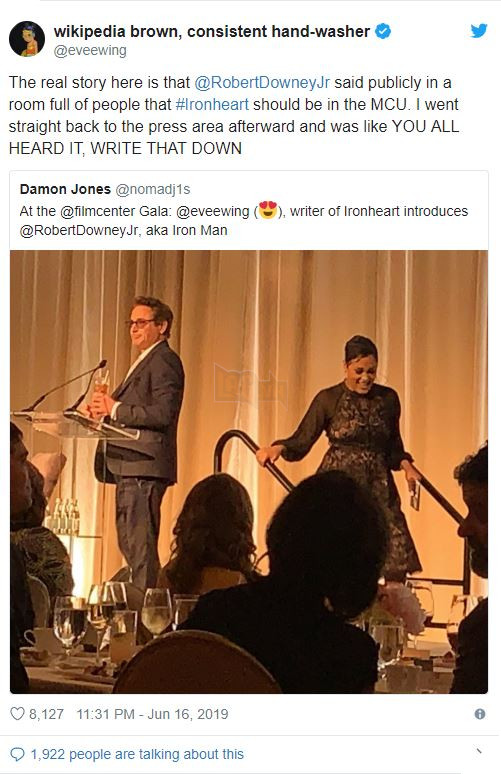Viewport: 501px width, 774px height.
Task: Click the 11:31 PM - Jun 16, 2019 timestamp
Action: 153,714
